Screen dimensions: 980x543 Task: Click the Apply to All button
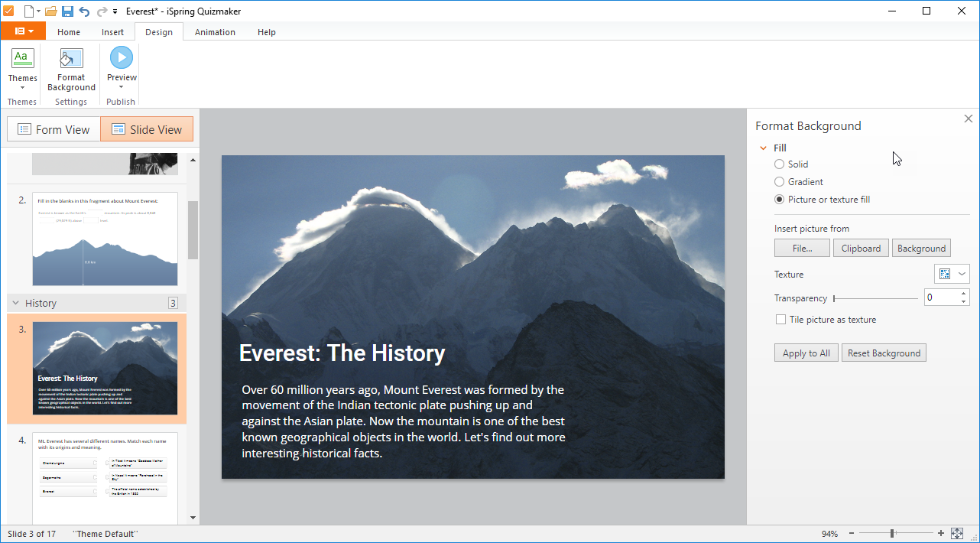click(806, 353)
